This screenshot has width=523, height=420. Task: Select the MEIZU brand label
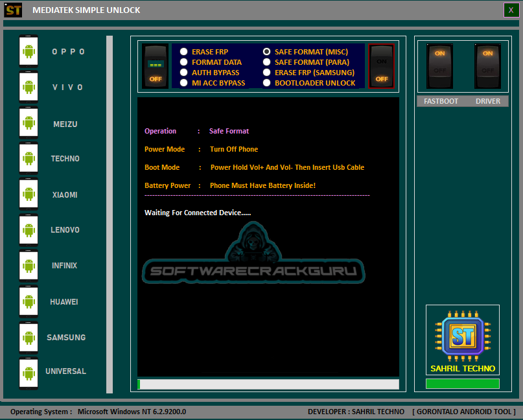pos(65,124)
